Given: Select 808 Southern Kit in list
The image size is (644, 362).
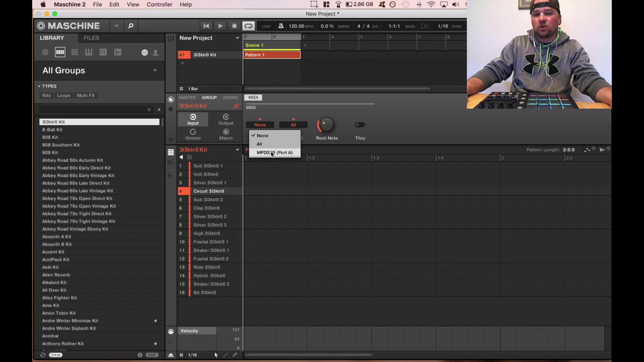Looking at the screenshot, I should [99, 145].
